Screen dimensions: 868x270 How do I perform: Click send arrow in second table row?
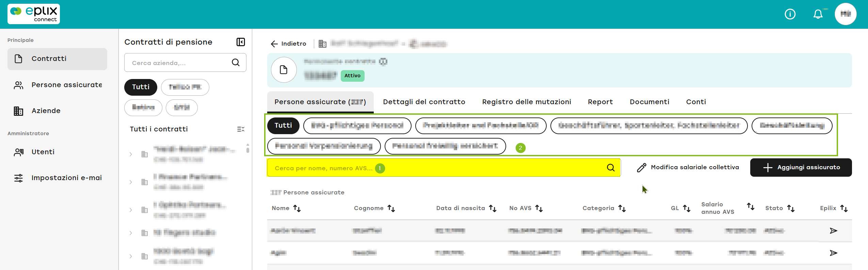click(833, 253)
